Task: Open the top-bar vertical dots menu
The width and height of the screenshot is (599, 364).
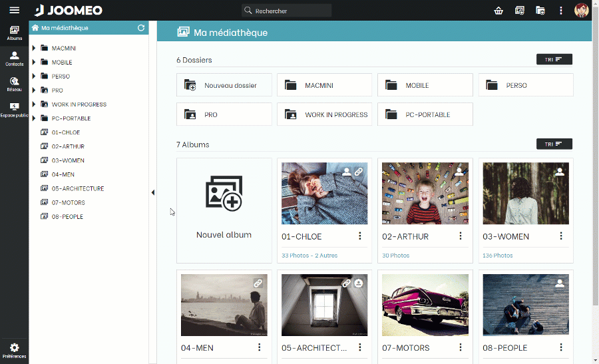Action: (560, 11)
